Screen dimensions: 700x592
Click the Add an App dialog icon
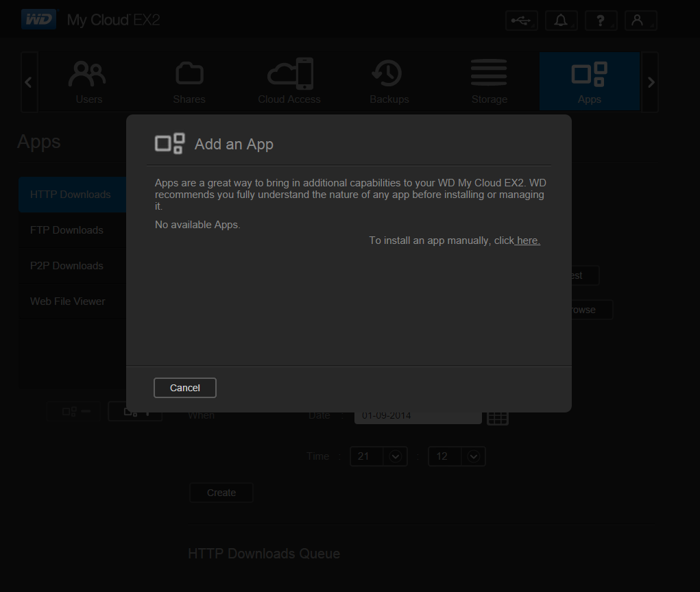coord(169,144)
